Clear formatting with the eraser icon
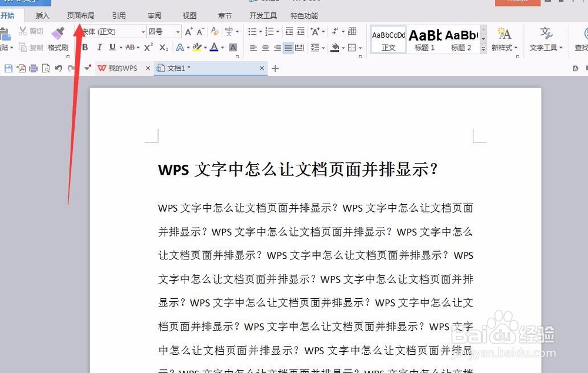 pos(215,31)
